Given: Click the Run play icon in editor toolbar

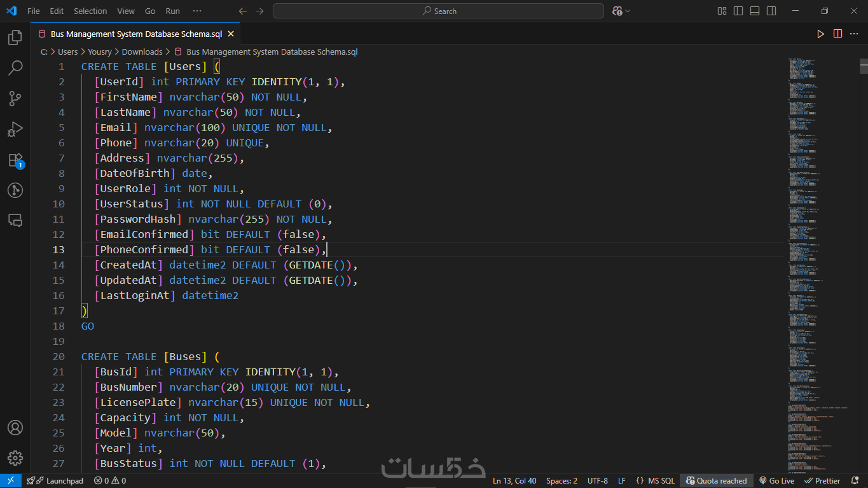Looking at the screenshot, I should pos(820,34).
